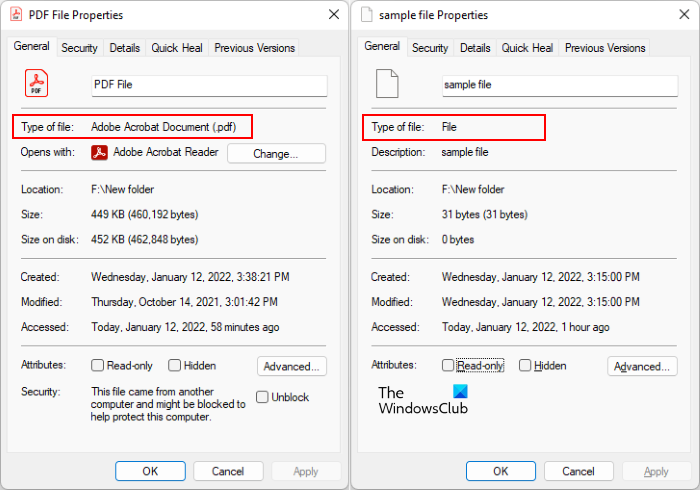Viewport: 700px width, 490px height.
Task: Click the Change button for Opens with
Action: (x=276, y=154)
